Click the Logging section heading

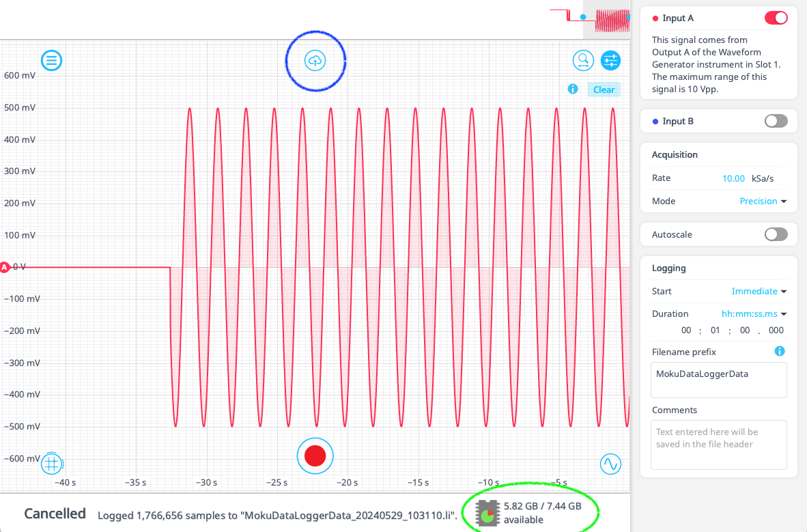(668, 268)
